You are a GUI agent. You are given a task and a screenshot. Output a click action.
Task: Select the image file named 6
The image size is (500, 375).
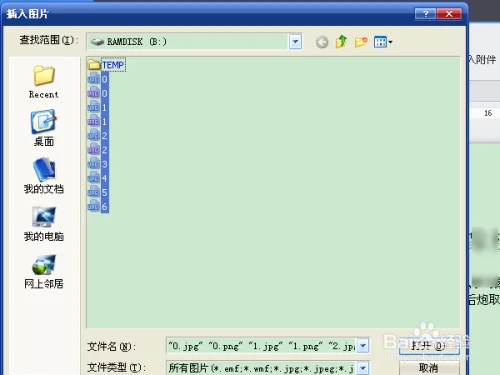98,207
